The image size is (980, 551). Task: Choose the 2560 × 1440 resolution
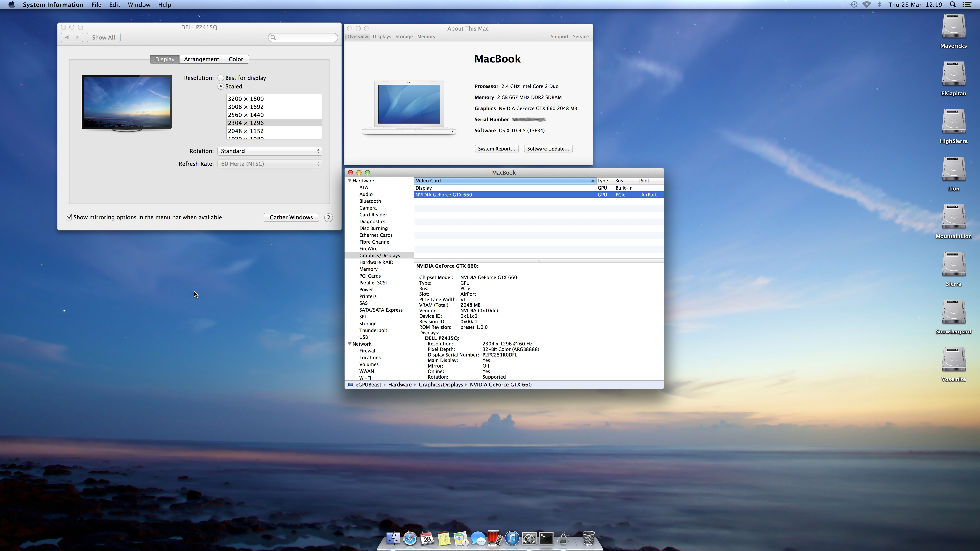[246, 115]
